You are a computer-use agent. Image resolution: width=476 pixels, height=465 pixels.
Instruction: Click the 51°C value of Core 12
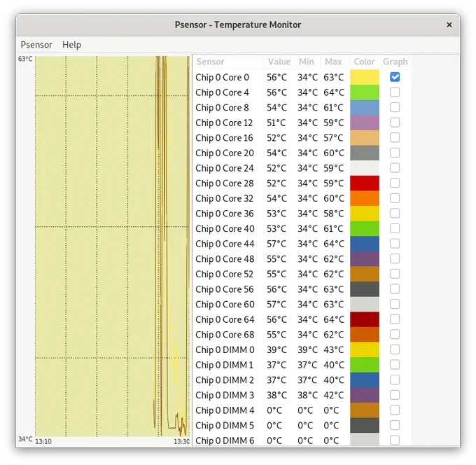click(x=276, y=123)
